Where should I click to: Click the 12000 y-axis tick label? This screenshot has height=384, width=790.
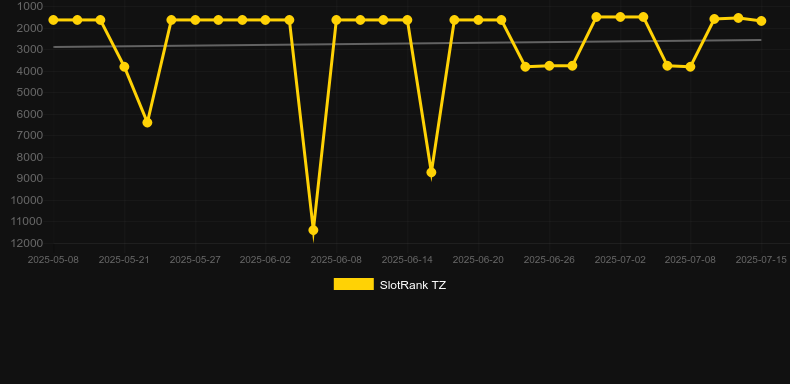[26, 243]
